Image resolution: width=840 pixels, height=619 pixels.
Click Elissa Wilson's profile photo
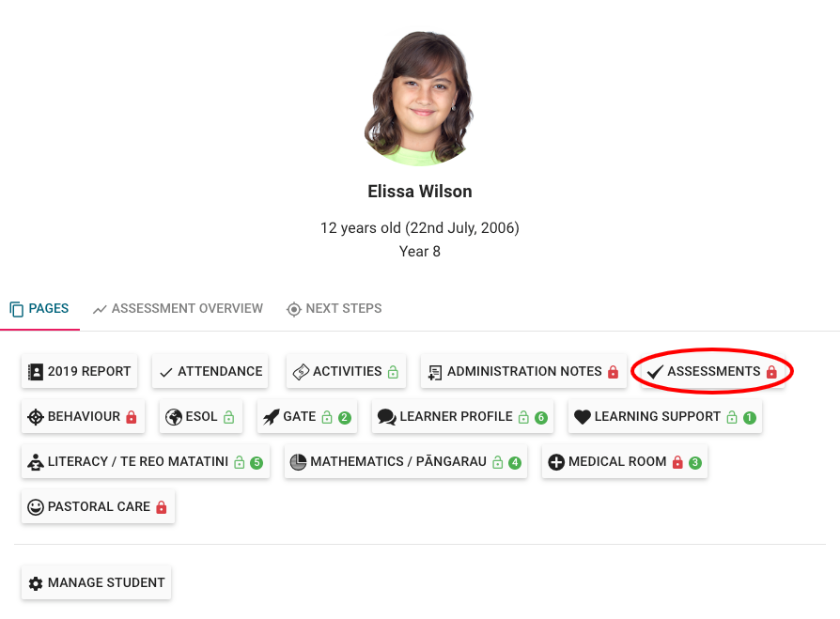(419, 97)
